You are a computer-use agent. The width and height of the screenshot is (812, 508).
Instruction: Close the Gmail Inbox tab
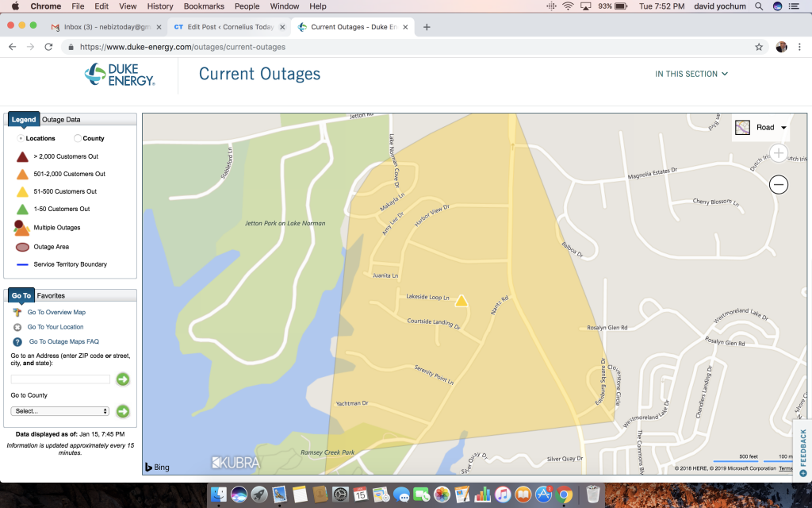[159, 27]
